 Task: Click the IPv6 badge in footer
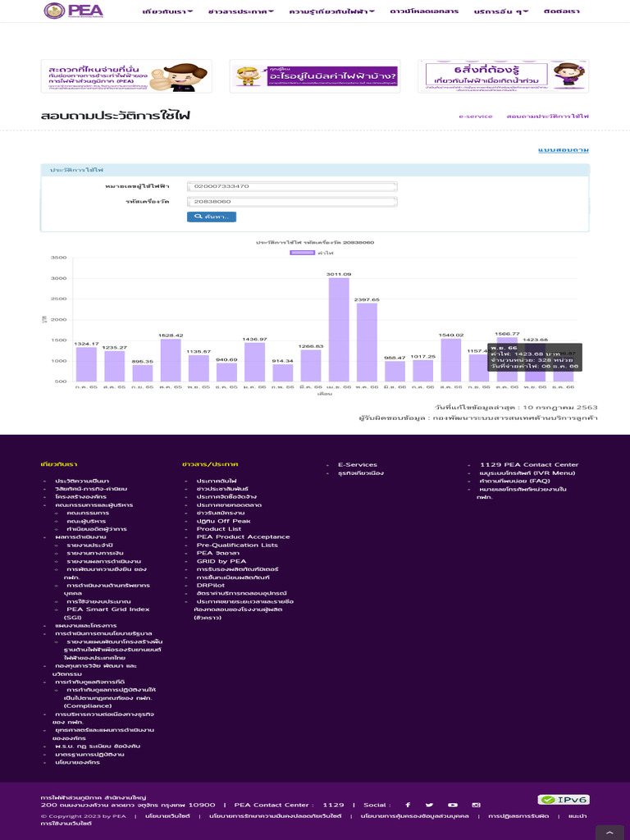point(564,799)
